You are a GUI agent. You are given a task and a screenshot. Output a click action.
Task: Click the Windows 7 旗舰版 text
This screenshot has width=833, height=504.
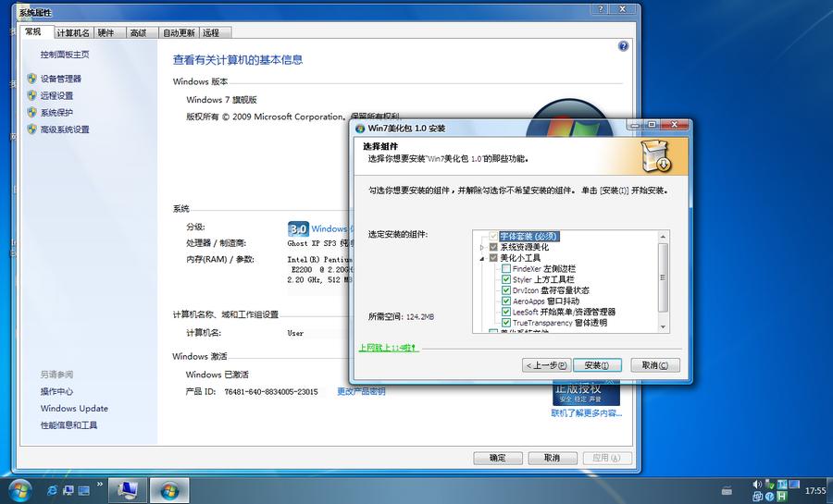click(x=221, y=100)
